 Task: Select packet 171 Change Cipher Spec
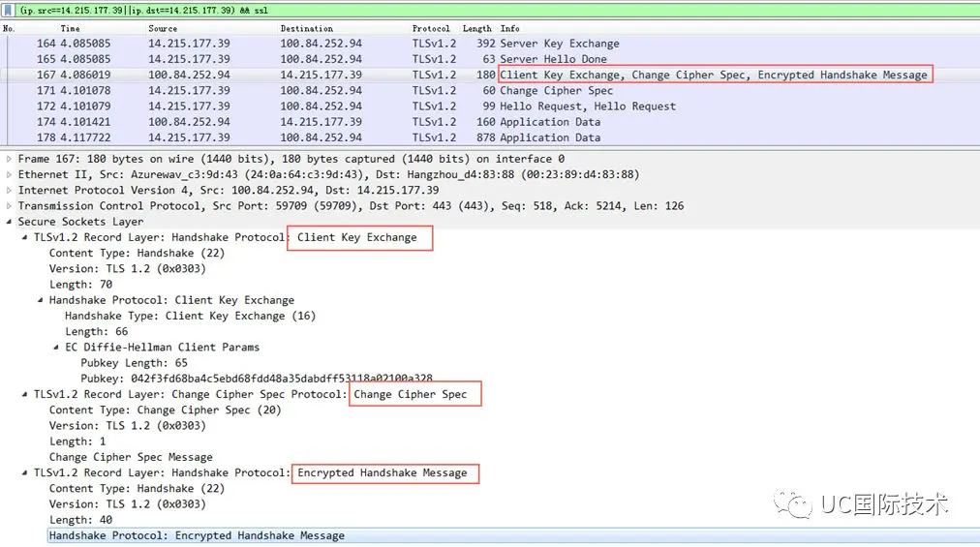coord(490,90)
